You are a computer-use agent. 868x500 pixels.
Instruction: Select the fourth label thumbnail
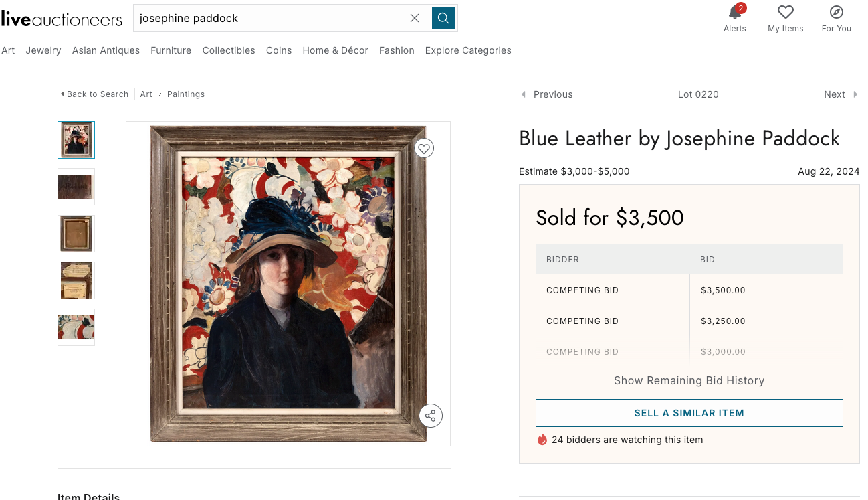pyautogui.click(x=76, y=280)
